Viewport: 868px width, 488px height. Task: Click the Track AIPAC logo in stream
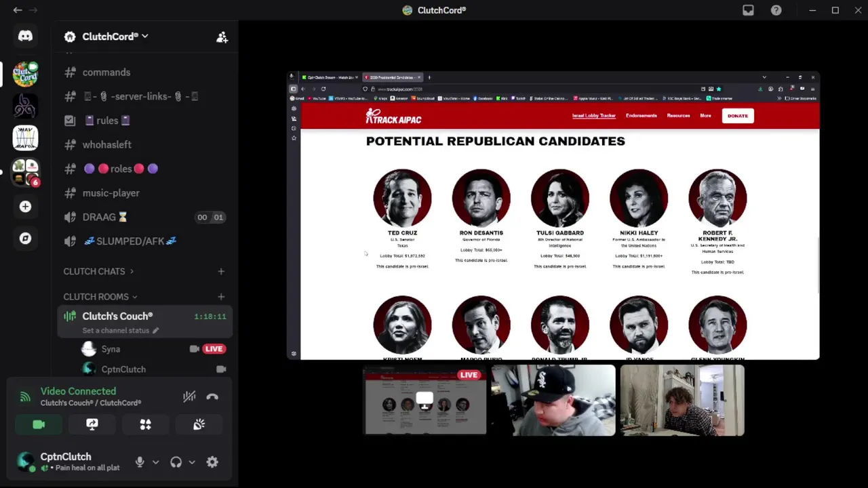[393, 117]
